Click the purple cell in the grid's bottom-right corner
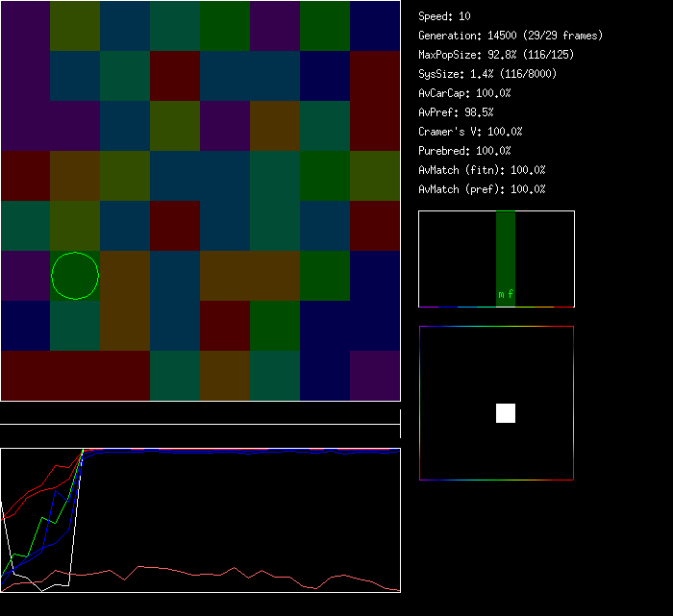Screen dimensions: 673x616 pyautogui.click(x=375, y=376)
